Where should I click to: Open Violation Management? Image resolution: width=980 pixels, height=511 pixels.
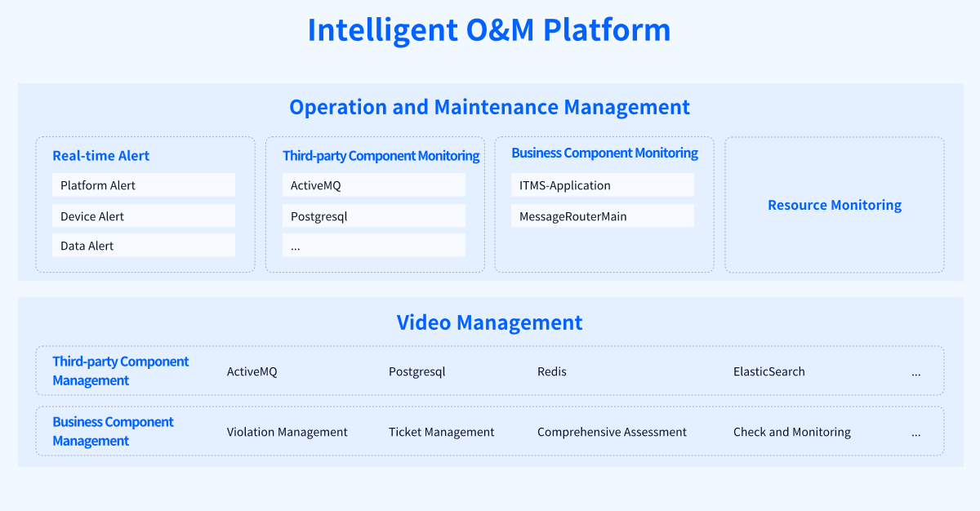click(x=287, y=432)
